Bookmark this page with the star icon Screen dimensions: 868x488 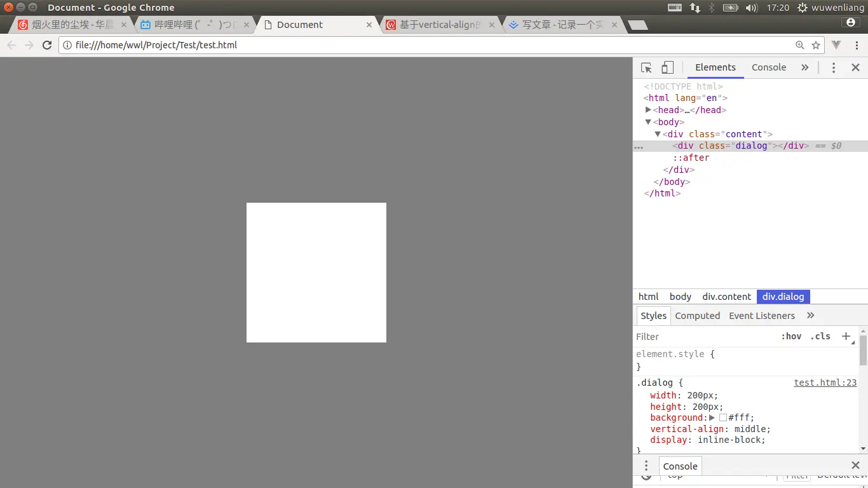pos(816,45)
